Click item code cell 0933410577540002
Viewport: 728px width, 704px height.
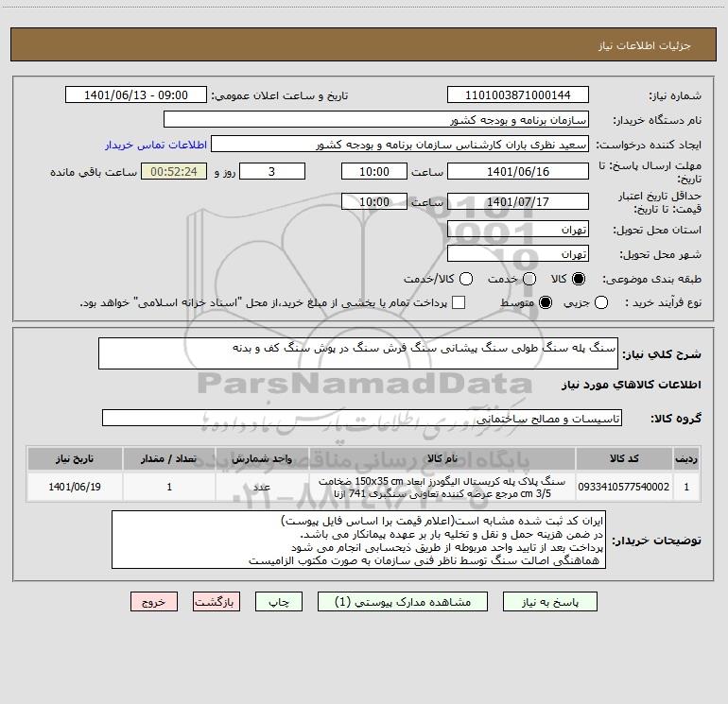624,487
